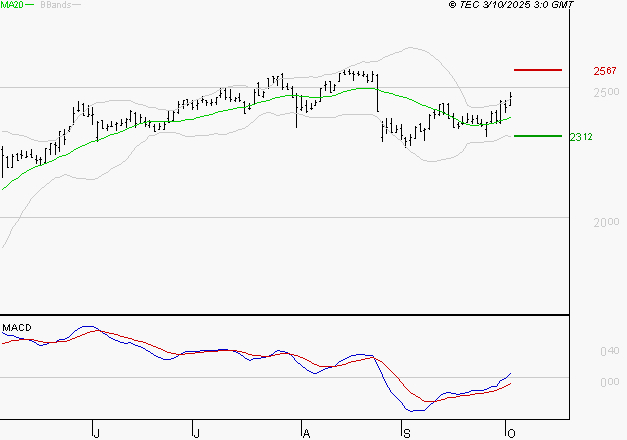Click the gray line beside BBands legend
627x440 pixels.
[x=76, y=6]
